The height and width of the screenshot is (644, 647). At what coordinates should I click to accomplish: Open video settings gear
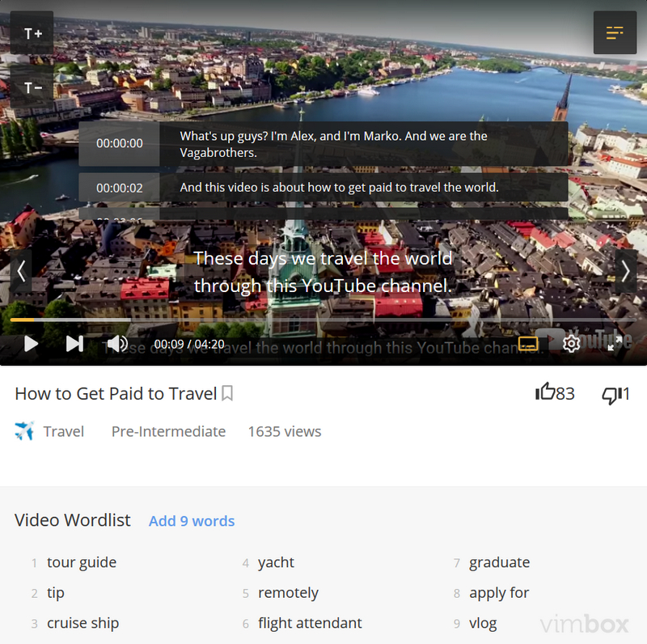pyautogui.click(x=572, y=344)
